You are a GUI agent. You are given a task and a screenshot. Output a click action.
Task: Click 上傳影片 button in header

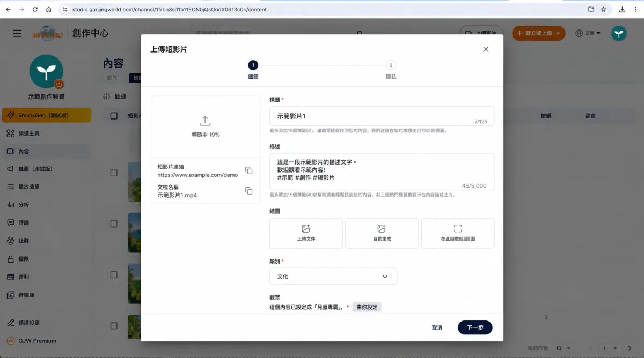(x=481, y=33)
